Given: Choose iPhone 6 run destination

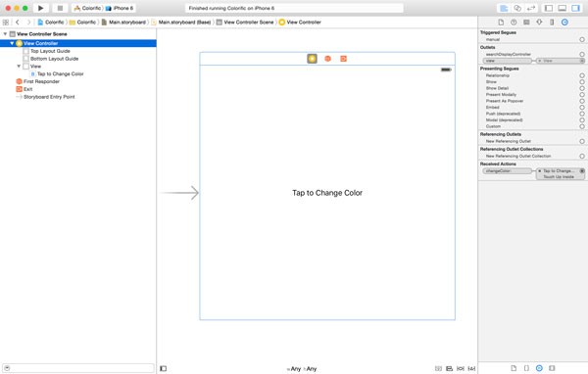Looking at the screenshot, I should 120,8.
